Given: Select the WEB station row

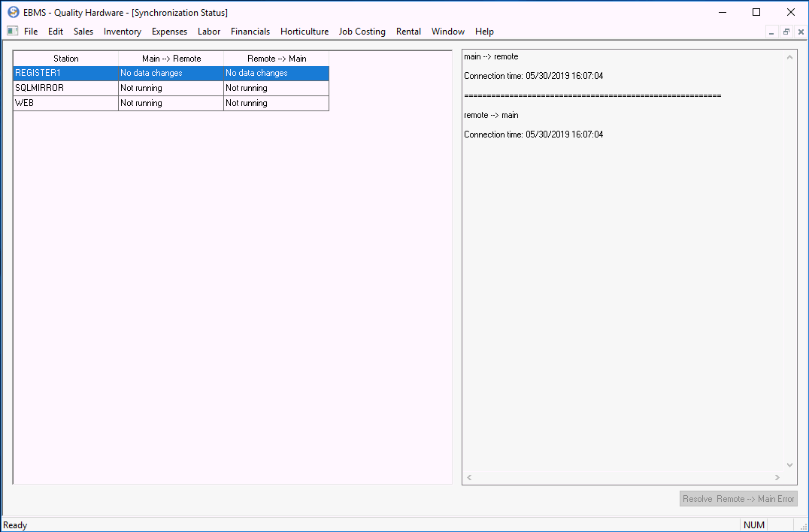Looking at the screenshot, I should click(66, 103).
